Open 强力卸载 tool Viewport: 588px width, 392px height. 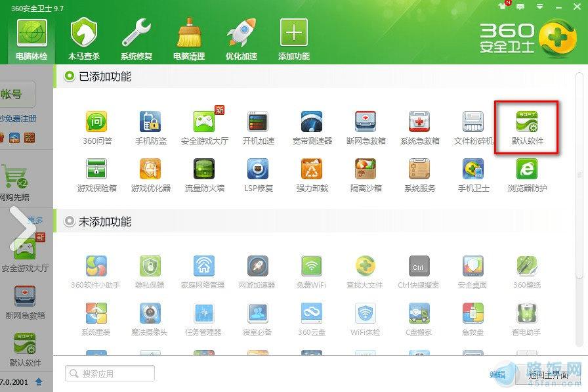pos(312,175)
